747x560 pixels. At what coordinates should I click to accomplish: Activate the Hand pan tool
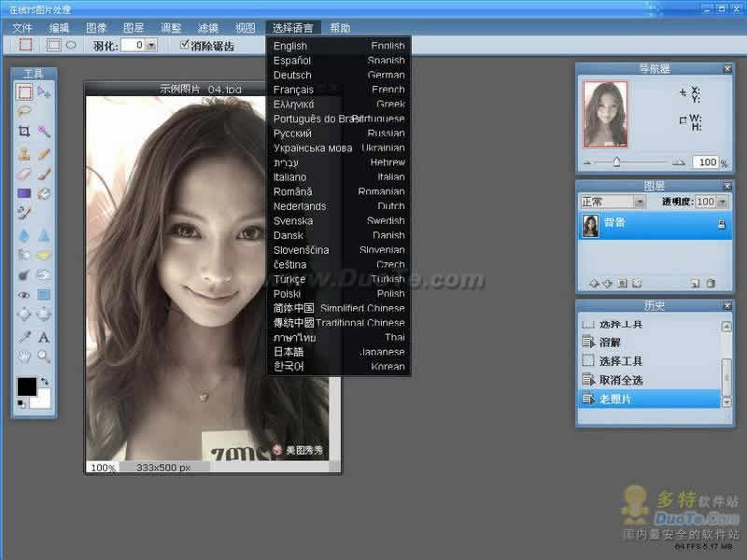coord(24,356)
